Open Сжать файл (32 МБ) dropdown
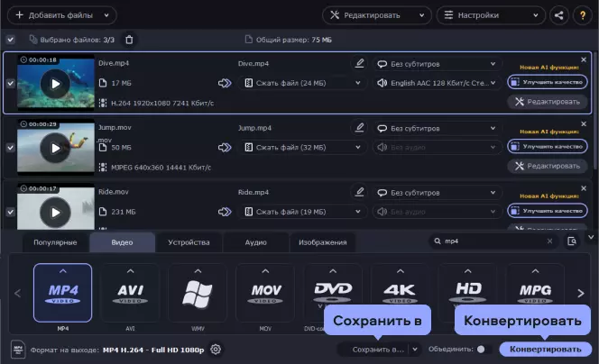Screen dimensions: 599x364 [302, 148]
